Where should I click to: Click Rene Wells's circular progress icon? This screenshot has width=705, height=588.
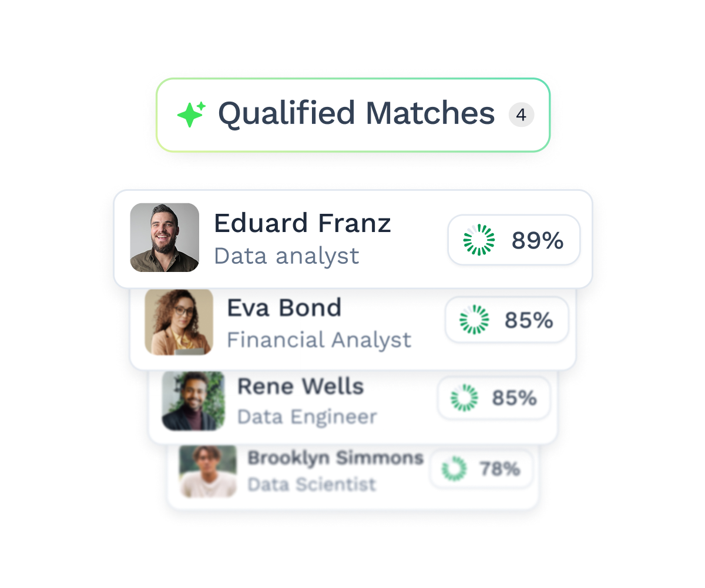[465, 398]
